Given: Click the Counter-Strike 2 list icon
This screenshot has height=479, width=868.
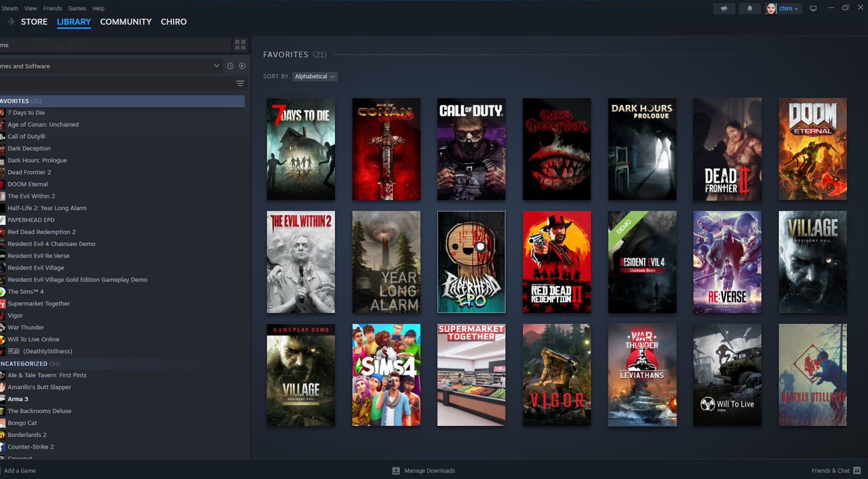Looking at the screenshot, I should coord(2,446).
